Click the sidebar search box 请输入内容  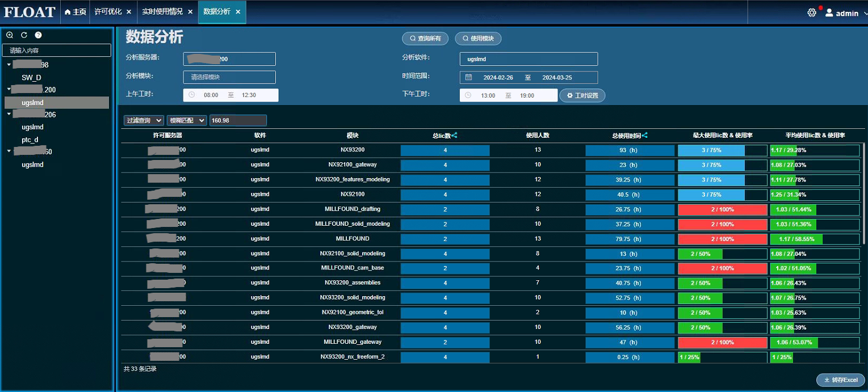click(x=57, y=50)
